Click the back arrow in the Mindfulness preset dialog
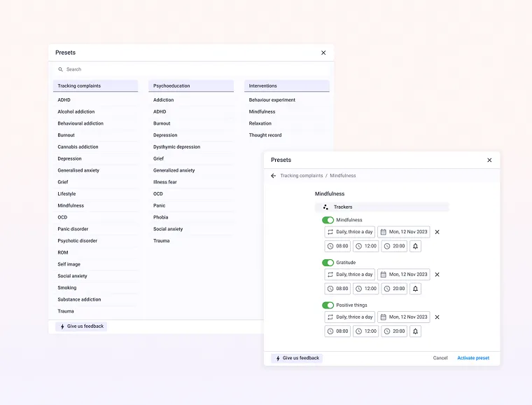The image size is (532, 405). [274, 175]
